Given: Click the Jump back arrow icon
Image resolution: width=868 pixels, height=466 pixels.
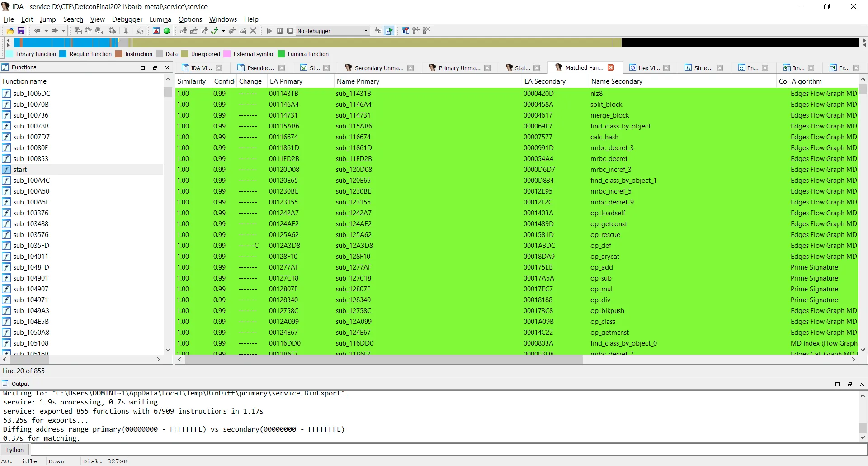Looking at the screenshot, I should tap(37, 31).
